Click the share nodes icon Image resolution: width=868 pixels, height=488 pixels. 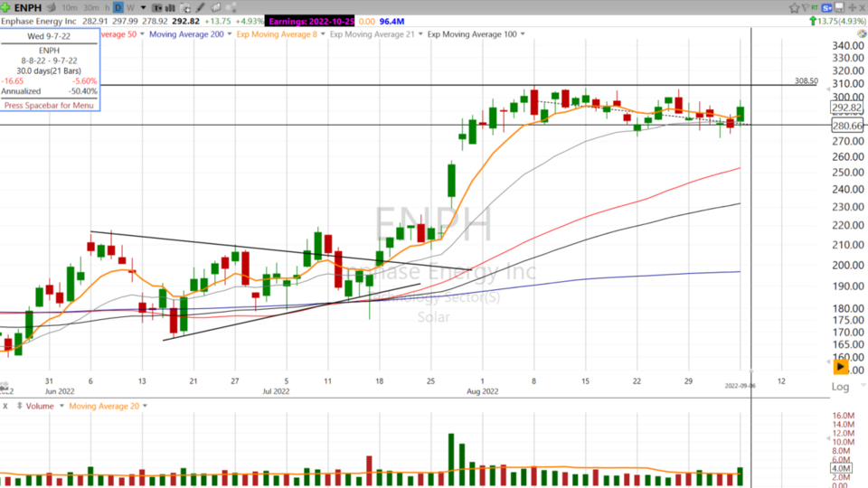click(231, 8)
